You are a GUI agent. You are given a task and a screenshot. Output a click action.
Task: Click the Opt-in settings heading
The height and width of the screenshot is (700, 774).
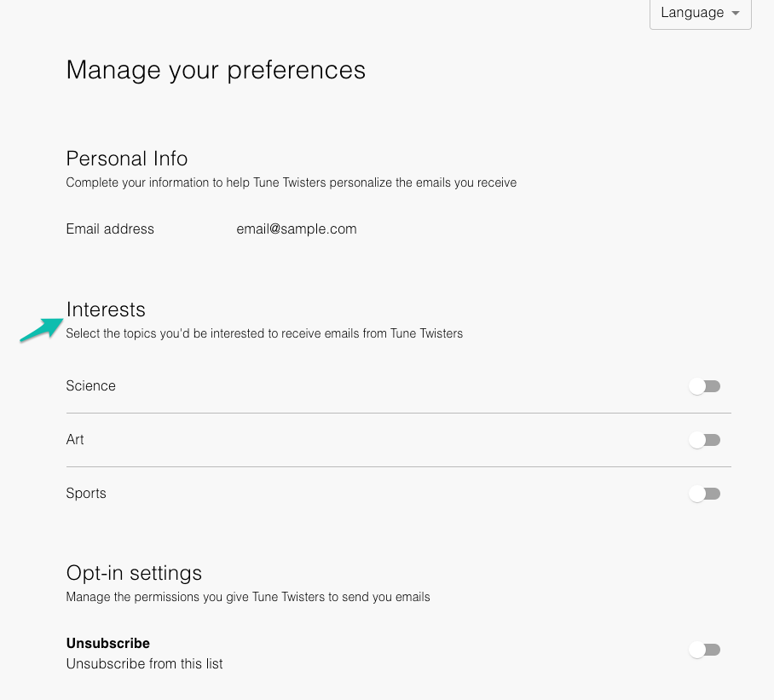[x=134, y=572]
